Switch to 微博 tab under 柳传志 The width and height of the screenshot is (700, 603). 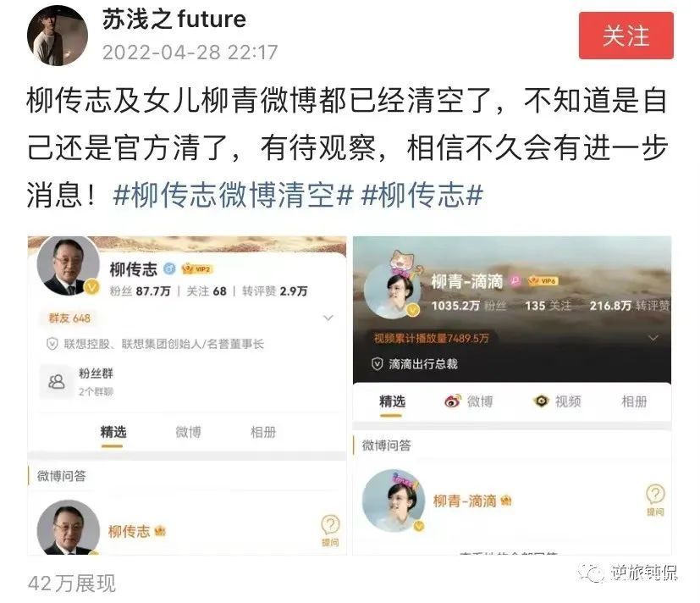click(x=188, y=432)
